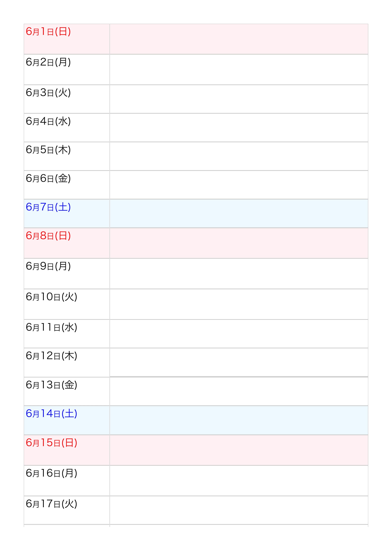
Task: Click the 6月4日(水) date label
Action: (48, 121)
